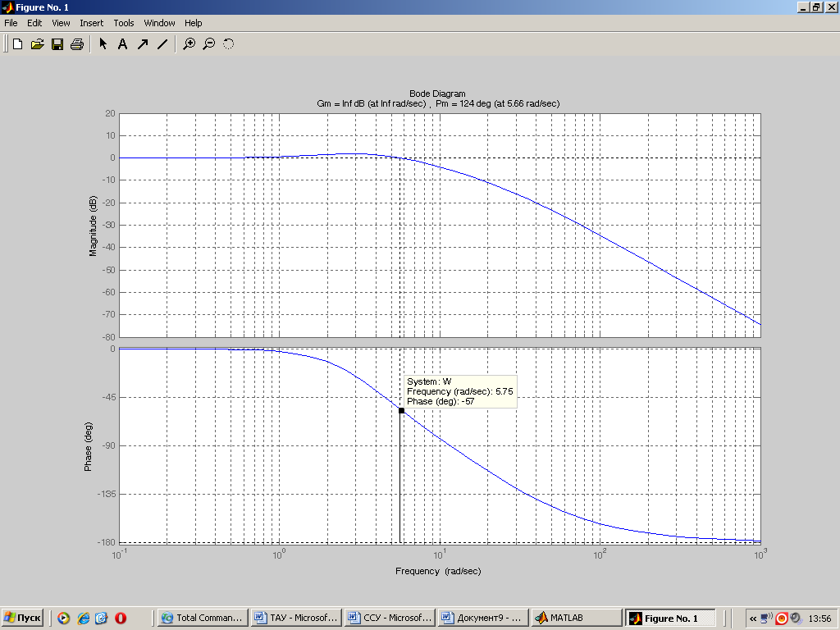Toggle the Rotate 3D tool
This screenshot has height=630, width=840.
point(228,44)
